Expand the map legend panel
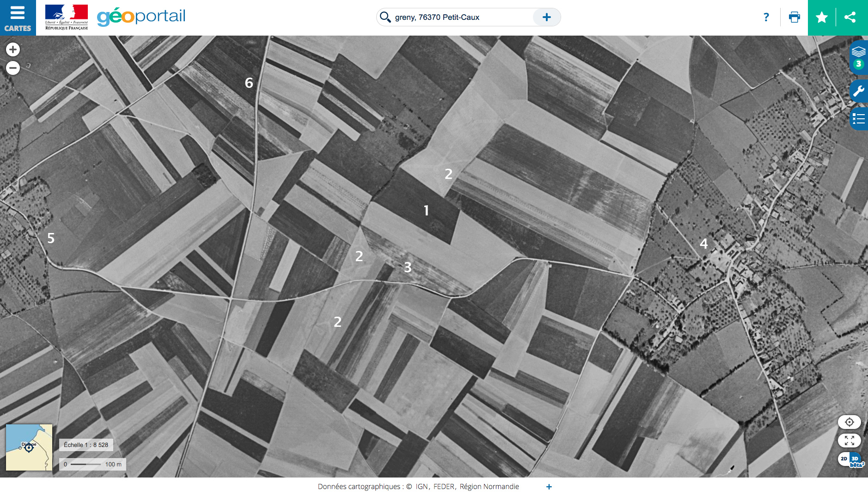This screenshot has height=496, width=868. point(858,119)
